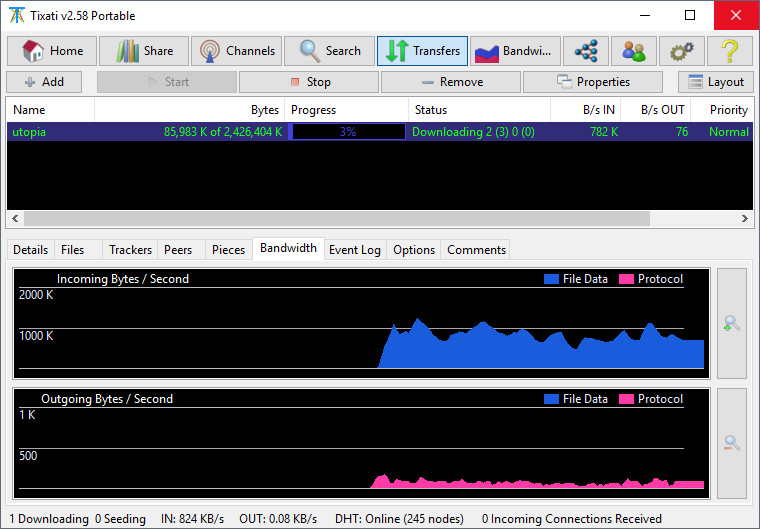Viewport: 760px width, 529px height.
Task: Switch to the Peers tab
Action: 178,249
